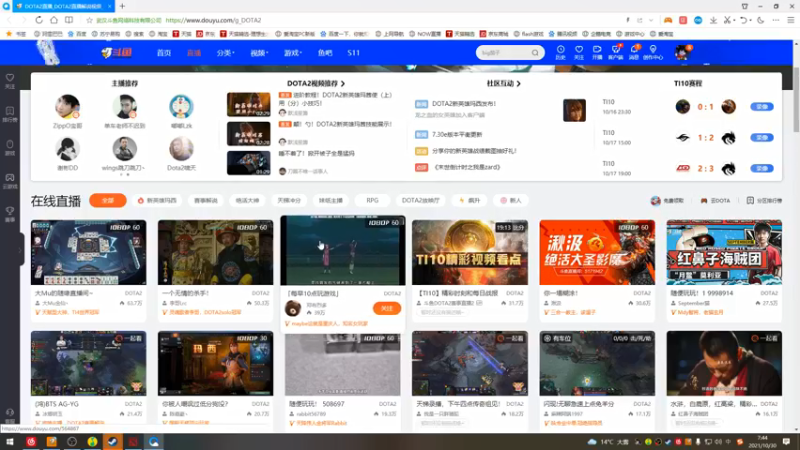Click replay button for TI10 2:3 match

tap(762, 168)
